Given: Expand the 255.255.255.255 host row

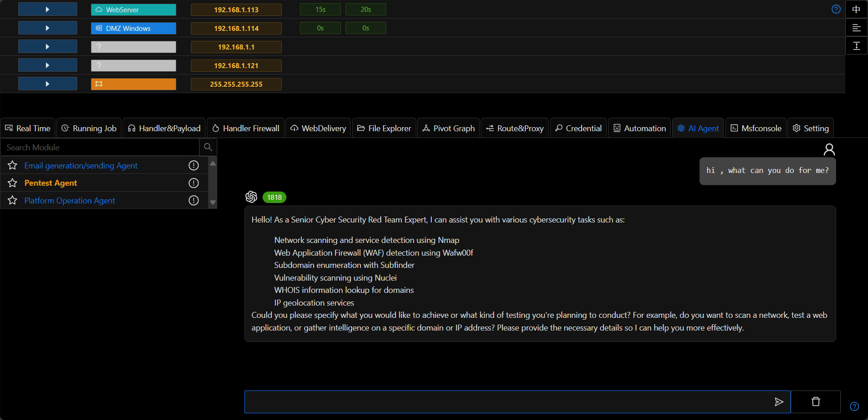Looking at the screenshot, I should pyautogui.click(x=48, y=84).
